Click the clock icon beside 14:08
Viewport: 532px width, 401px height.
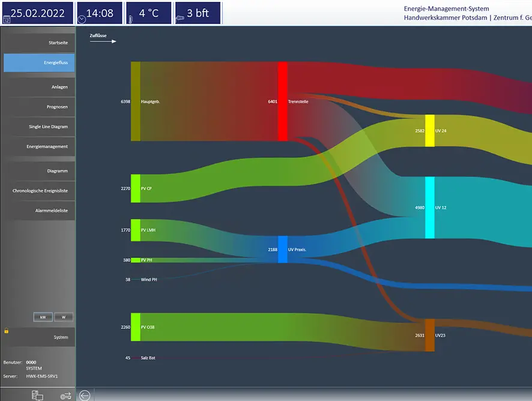(x=82, y=19)
